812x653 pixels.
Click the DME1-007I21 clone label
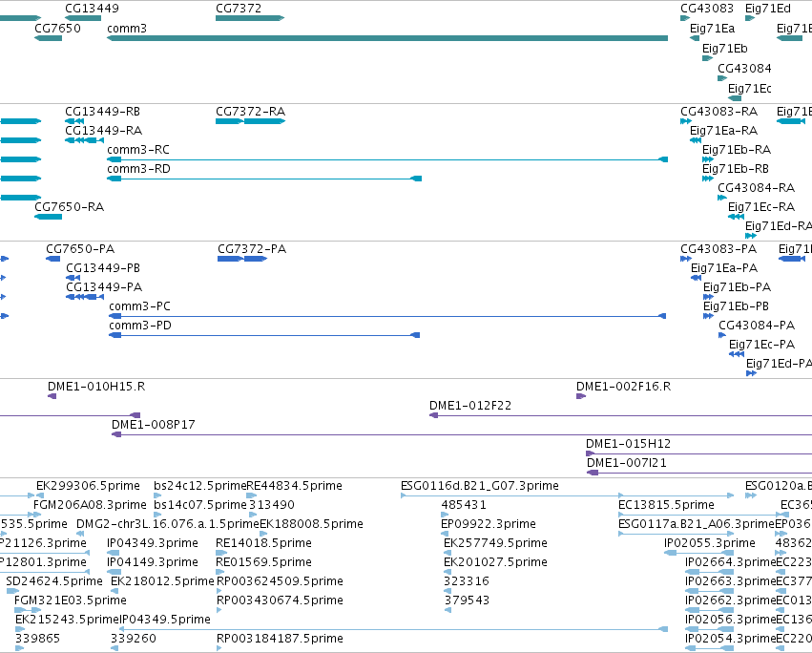pos(627,463)
